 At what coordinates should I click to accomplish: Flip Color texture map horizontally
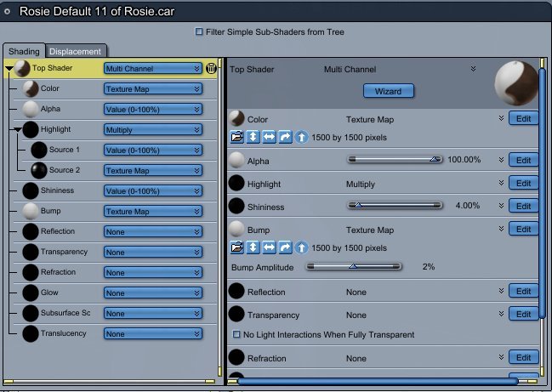tap(269, 137)
